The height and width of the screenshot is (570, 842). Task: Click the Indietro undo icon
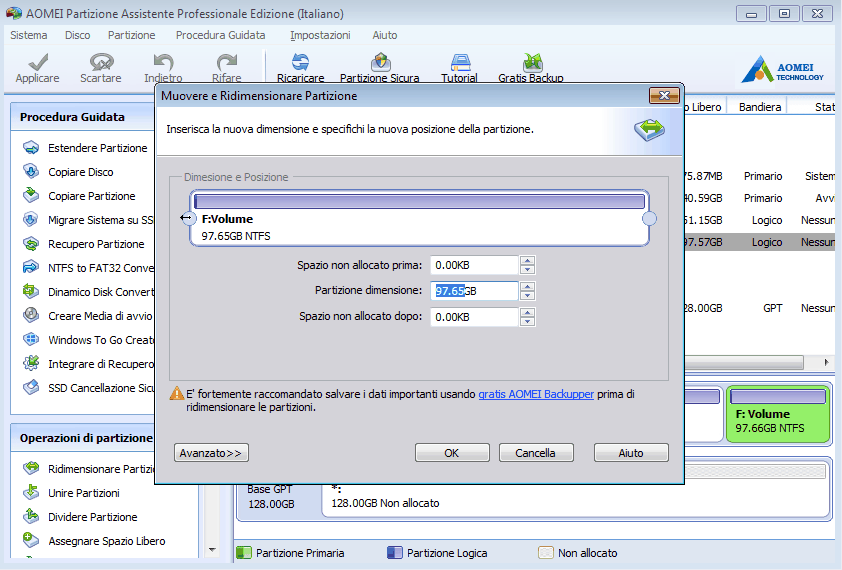163,62
